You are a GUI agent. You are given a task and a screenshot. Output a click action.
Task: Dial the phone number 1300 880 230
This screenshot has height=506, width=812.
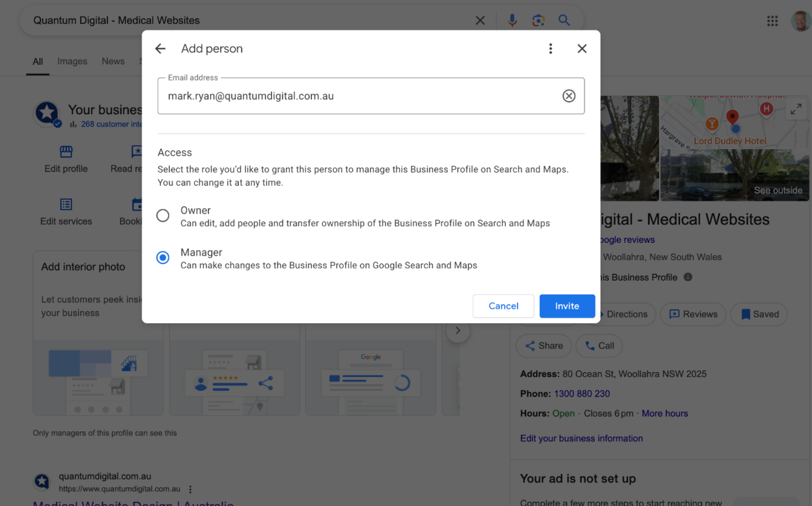click(582, 394)
